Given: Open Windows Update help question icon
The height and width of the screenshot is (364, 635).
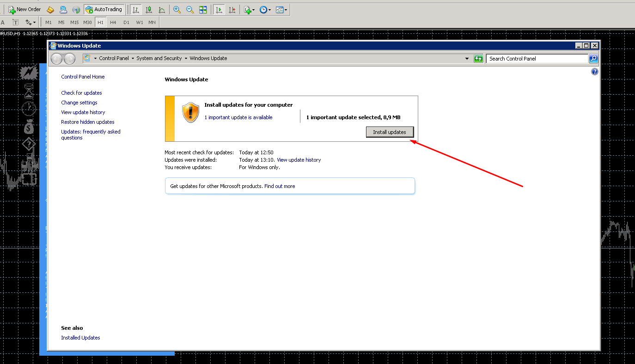Looking at the screenshot, I should click(x=594, y=72).
